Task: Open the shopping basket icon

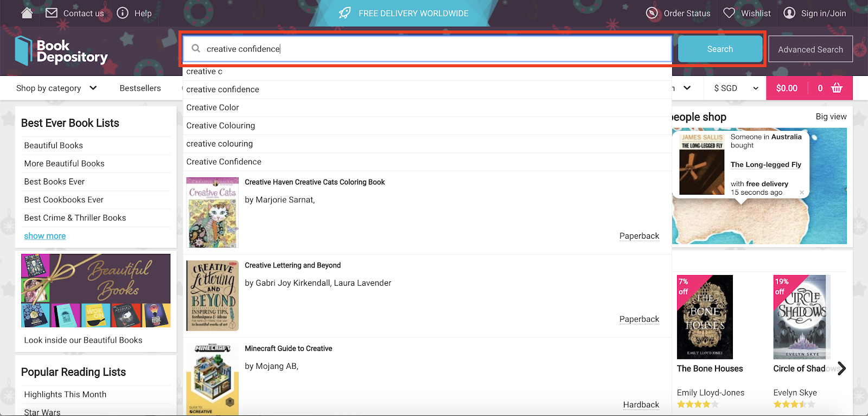Action: pyautogui.click(x=837, y=88)
